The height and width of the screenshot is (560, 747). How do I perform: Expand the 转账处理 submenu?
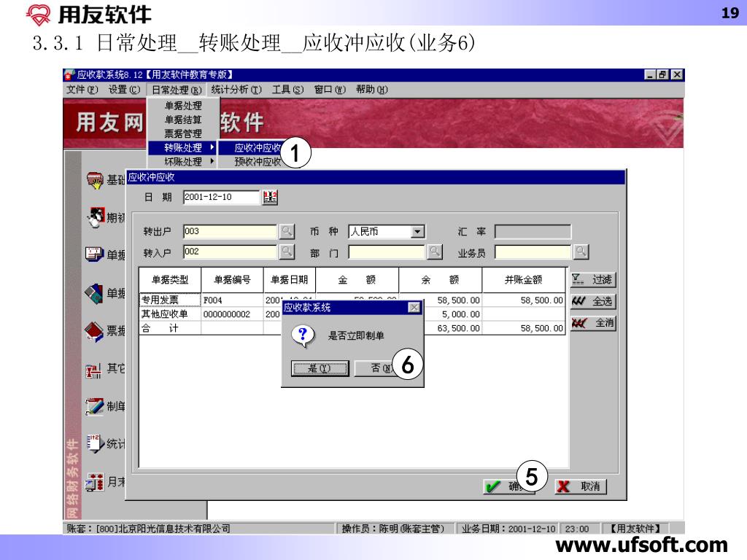click(183, 147)
